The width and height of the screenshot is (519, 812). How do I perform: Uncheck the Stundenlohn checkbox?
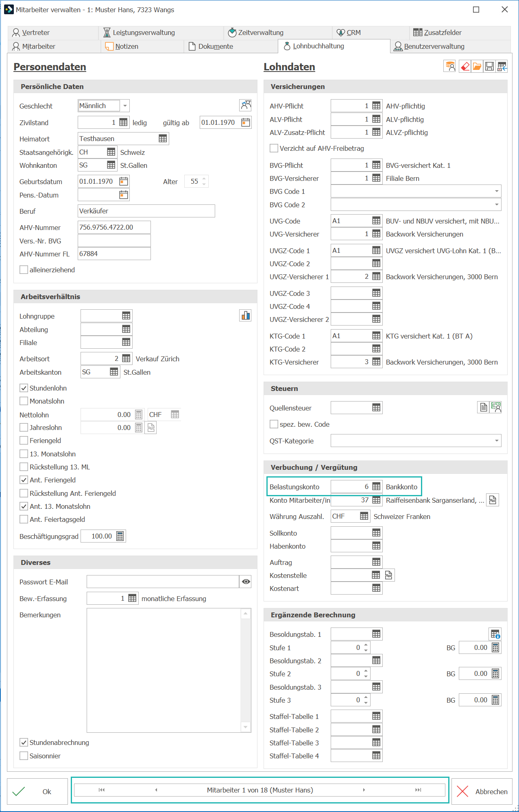(24, 388)
